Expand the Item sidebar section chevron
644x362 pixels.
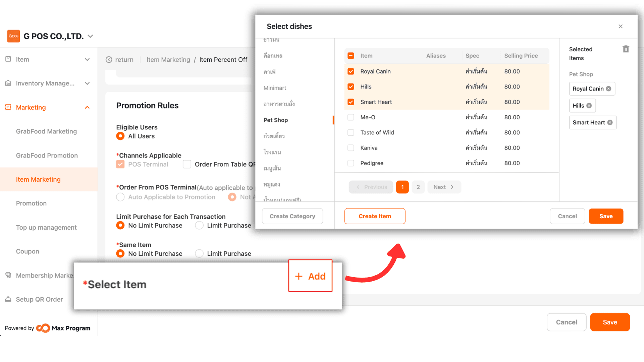click(x=87, y=59)
